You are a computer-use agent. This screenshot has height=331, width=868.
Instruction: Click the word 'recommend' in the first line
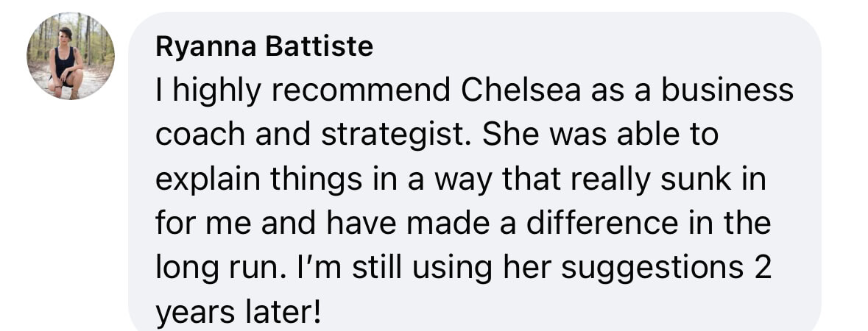(360, 90)
